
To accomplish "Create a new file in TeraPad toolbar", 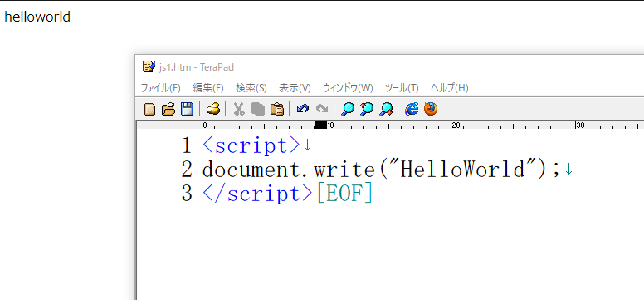I will [149, 109].
